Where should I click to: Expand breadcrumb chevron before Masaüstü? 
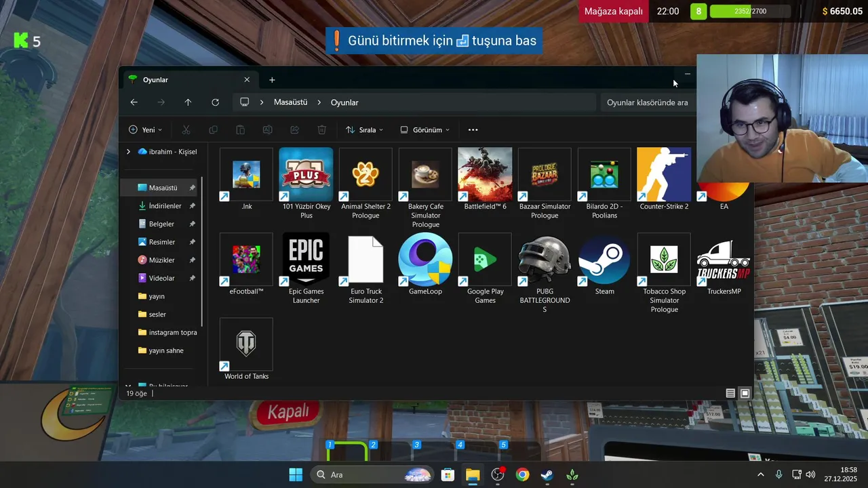pyautogui.click(x=262, y=102)
